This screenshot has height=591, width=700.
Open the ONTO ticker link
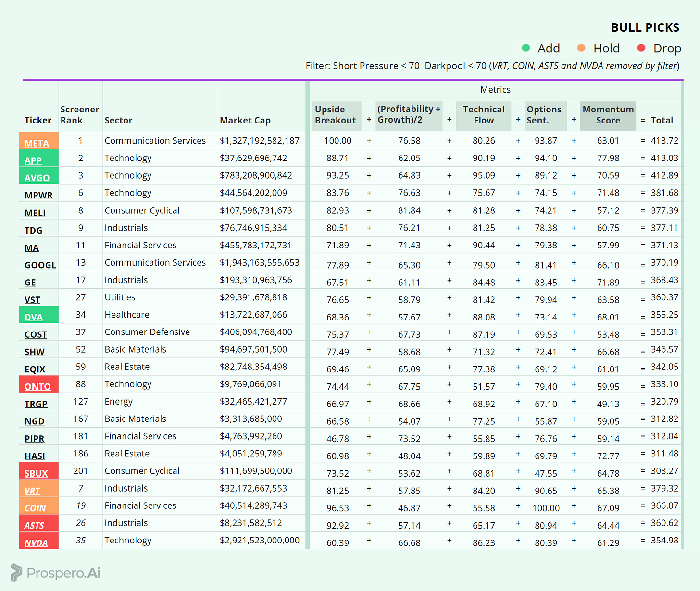pyautogui.click(x=37, y=386)
